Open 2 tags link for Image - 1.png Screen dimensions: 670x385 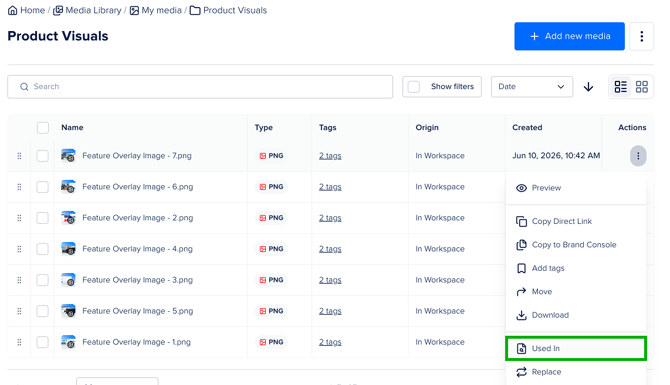[330, 342]
